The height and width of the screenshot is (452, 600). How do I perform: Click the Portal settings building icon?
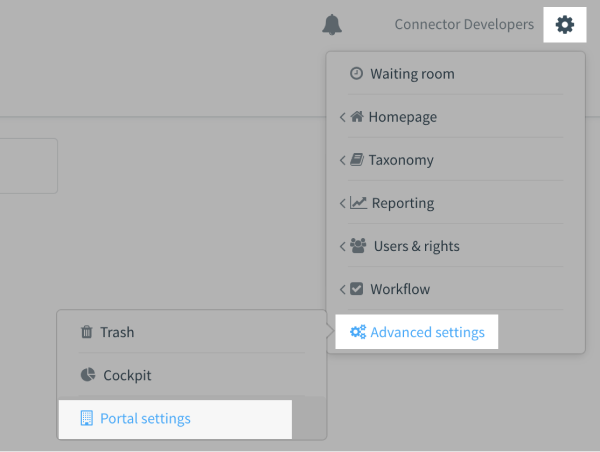click(87, 418)
